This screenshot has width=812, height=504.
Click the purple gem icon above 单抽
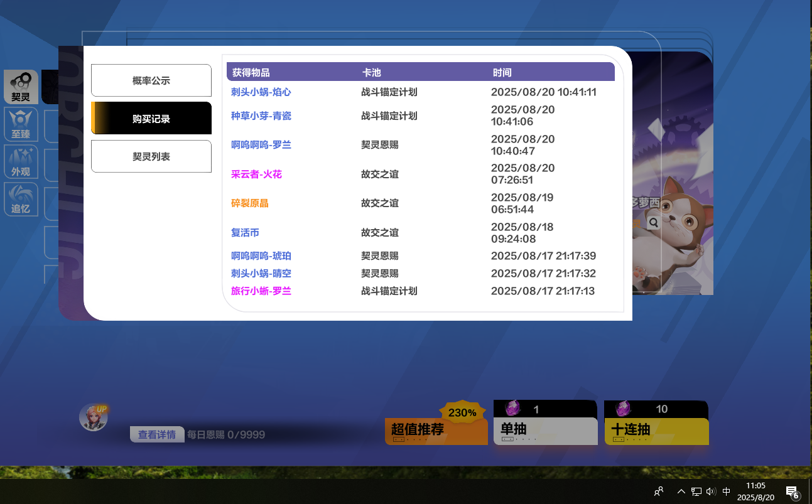click(x=512, y=409)
